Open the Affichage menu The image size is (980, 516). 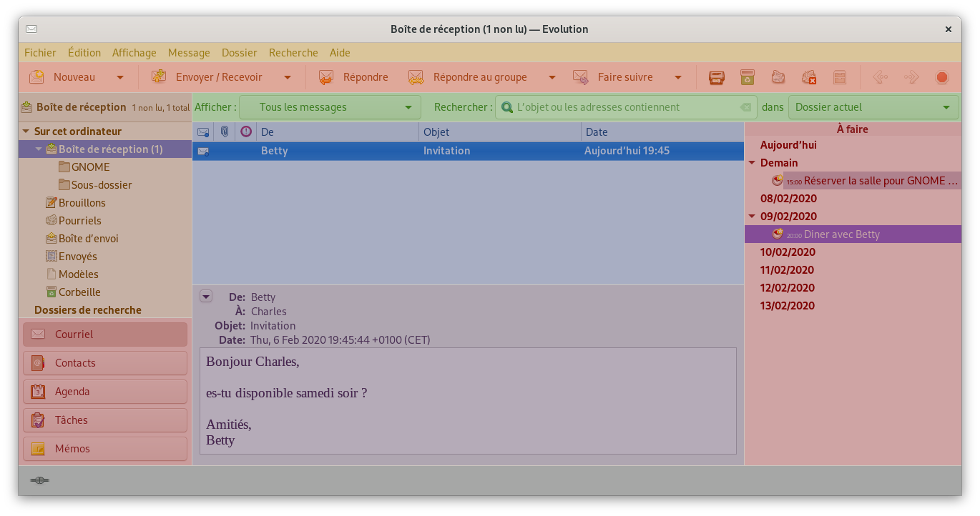tap(134, 52)
